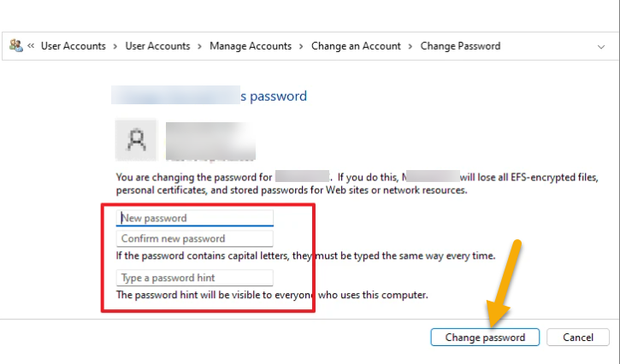Expand the chevron after the first User Accounts
Image resolution: width=620 pixels, height=364 pixels.
(x=115, y=46)
